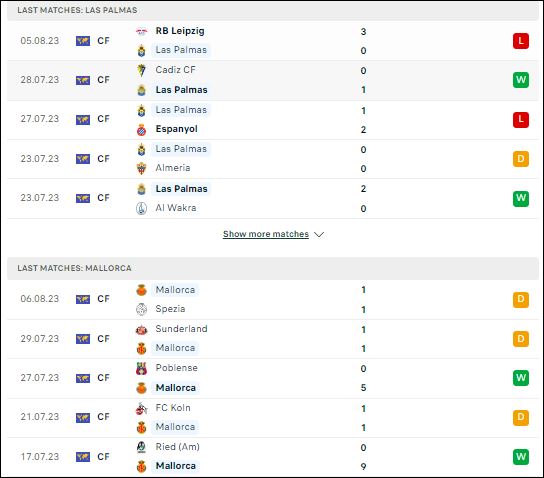Click the Espanyol club crest

(x=142, y=130)
